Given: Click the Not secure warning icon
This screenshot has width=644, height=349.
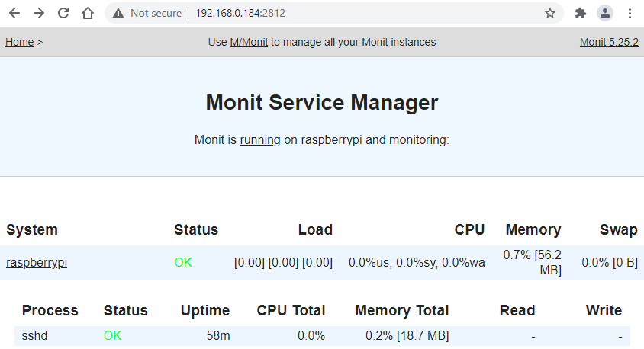Looking at the screenshot, I should pyautogui.click(x=118, y=13).
